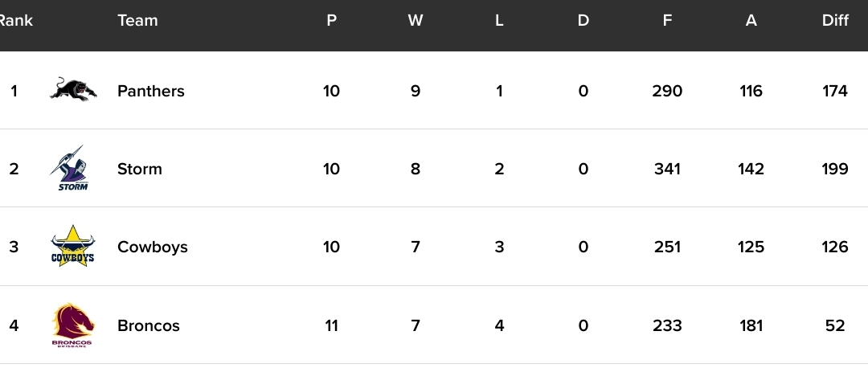This screenshot has width=868, height=368.
Task: Sort by the P played column
Action: click(x=332, y=20)
